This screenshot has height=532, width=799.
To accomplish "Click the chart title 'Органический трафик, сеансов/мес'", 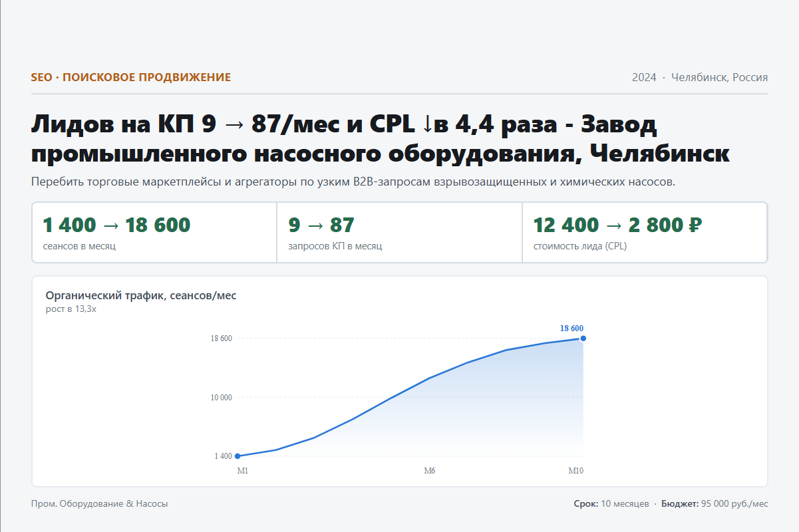I will click(x=141, y=295).
